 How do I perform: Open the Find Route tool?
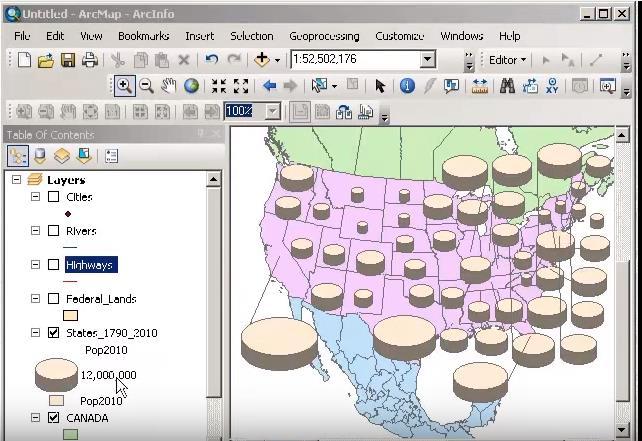(530, 86)
